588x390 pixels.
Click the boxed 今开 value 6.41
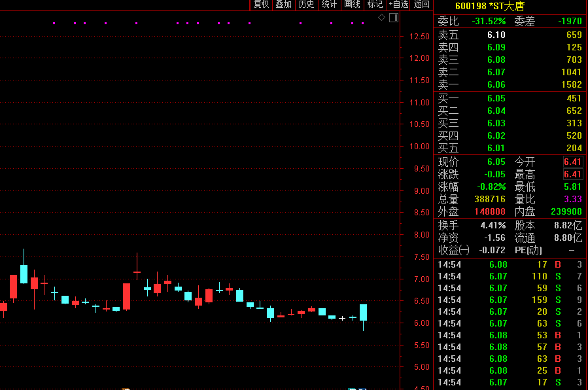[x=572, y=162]
